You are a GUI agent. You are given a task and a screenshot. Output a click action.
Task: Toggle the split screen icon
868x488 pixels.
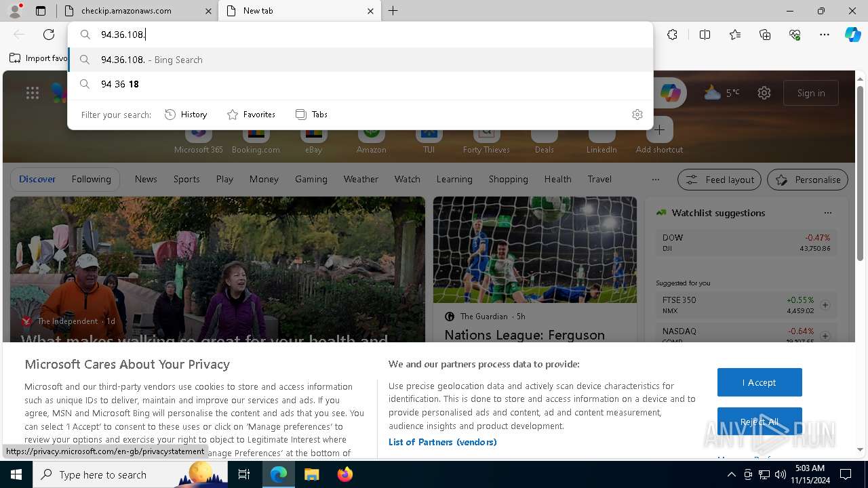(705, 35)
